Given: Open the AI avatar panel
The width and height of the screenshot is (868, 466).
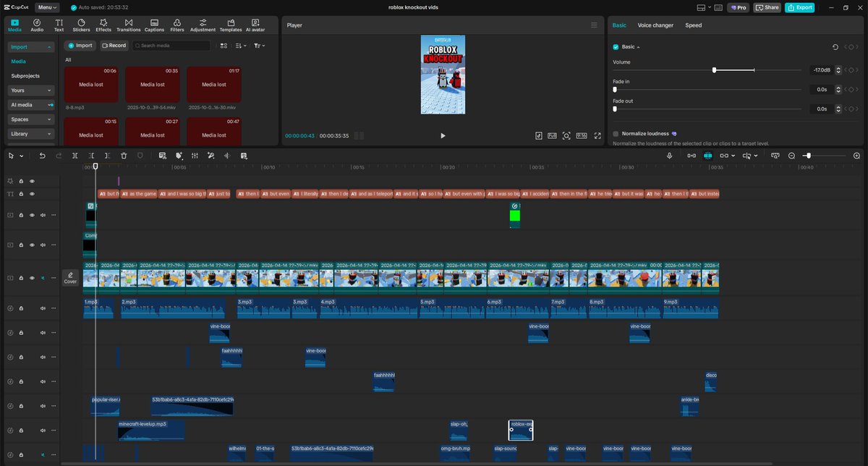Looking at the screenshot, I should pos(255,25).
